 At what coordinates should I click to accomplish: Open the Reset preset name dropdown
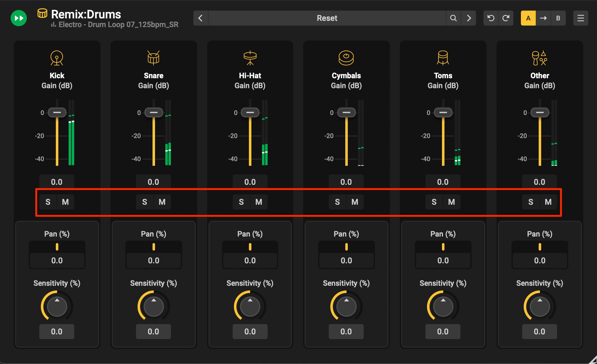click(x=327, y=18)
